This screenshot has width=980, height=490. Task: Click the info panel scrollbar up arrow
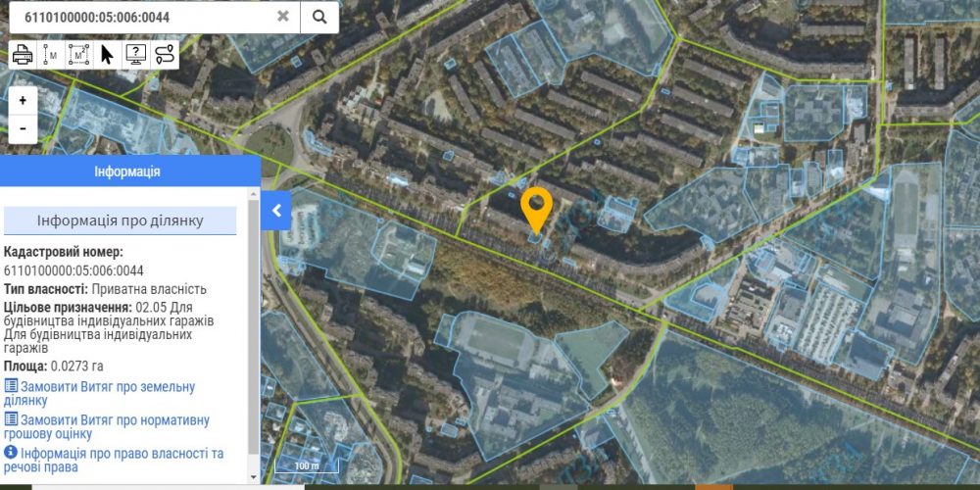(x=254, y=194)
